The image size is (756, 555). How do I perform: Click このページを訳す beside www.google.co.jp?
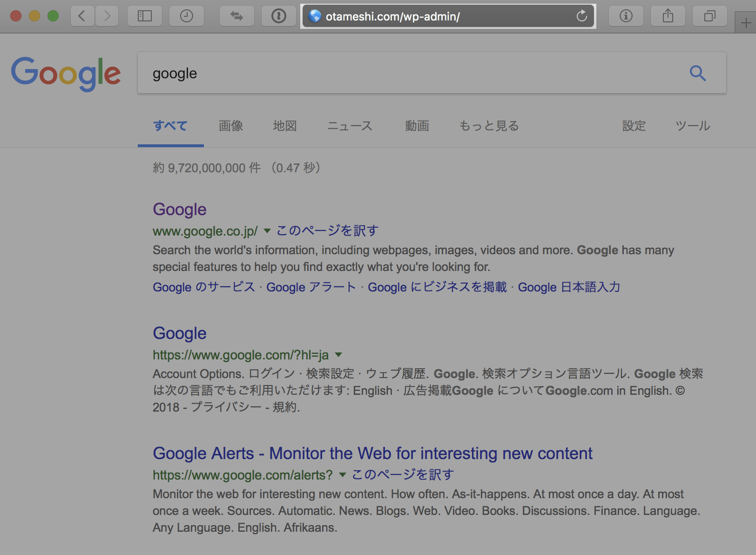(327, 230)
